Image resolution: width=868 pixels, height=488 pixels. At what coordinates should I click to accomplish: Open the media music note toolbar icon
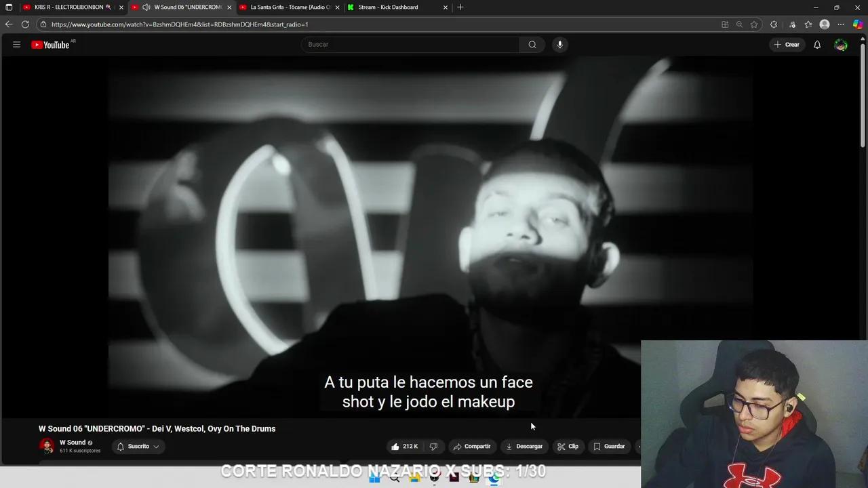click(x=791, y=24)
